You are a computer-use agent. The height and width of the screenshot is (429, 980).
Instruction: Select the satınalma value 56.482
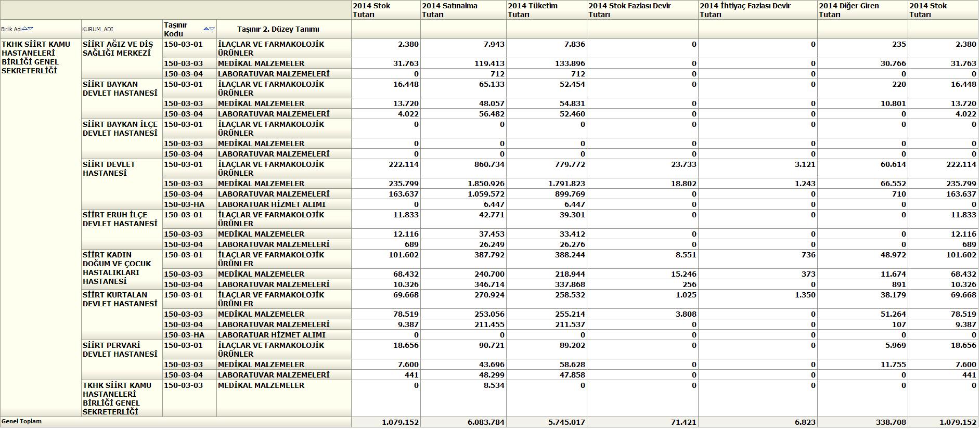492,114
